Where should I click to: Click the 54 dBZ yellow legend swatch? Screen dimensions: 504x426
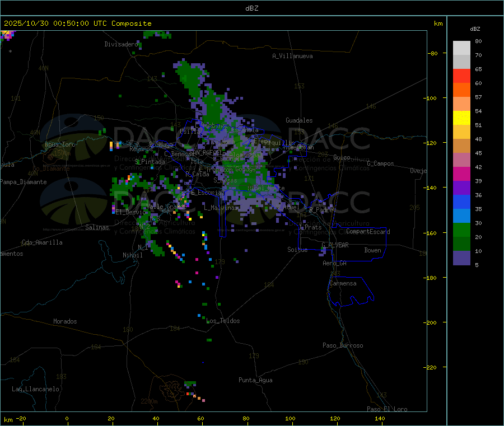coord(461,118)
